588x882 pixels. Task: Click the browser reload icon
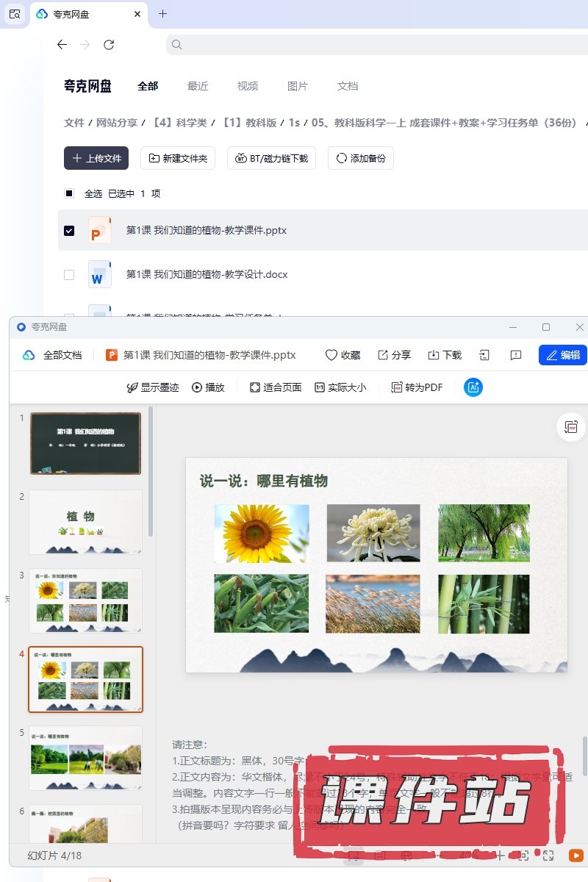click(x=109, y=45)
